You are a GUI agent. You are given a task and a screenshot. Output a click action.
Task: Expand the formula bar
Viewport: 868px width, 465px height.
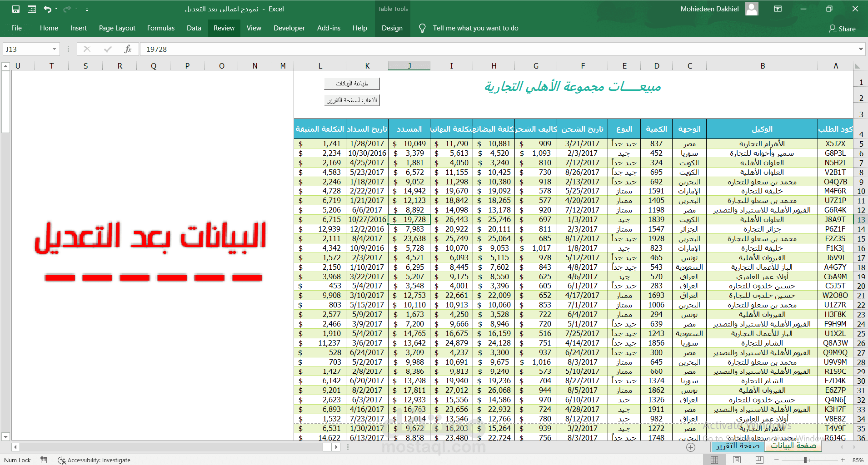pos(861,49)
